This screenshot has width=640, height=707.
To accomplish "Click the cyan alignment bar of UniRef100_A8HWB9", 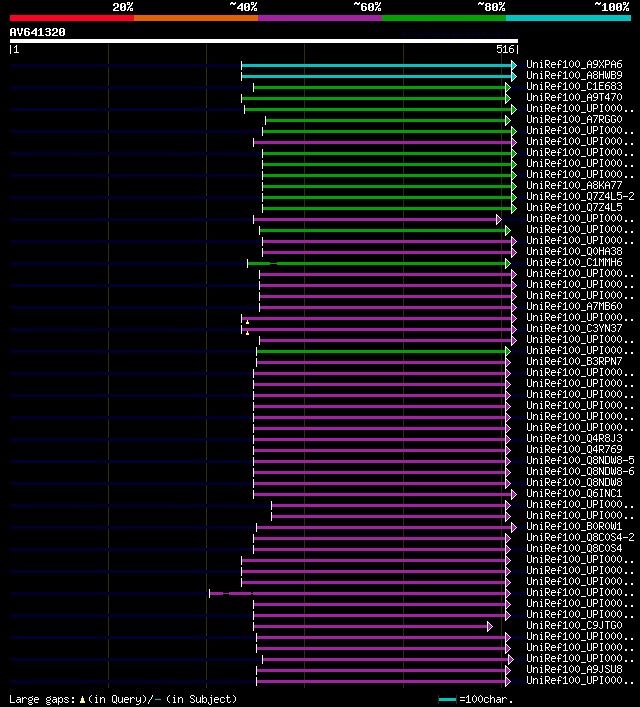I will 377,76.
